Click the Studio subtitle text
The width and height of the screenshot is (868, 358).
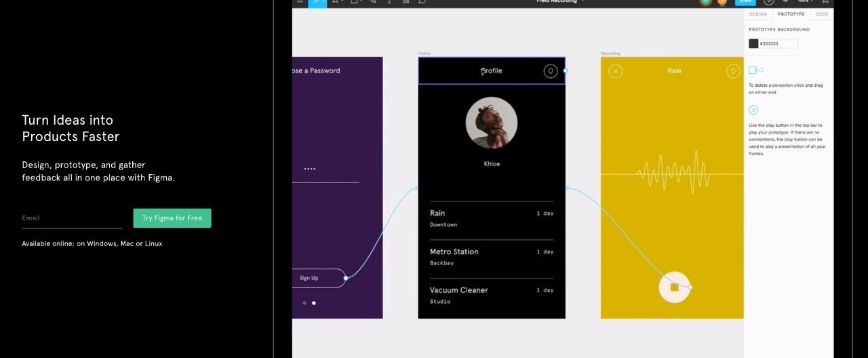click(440, 302)
